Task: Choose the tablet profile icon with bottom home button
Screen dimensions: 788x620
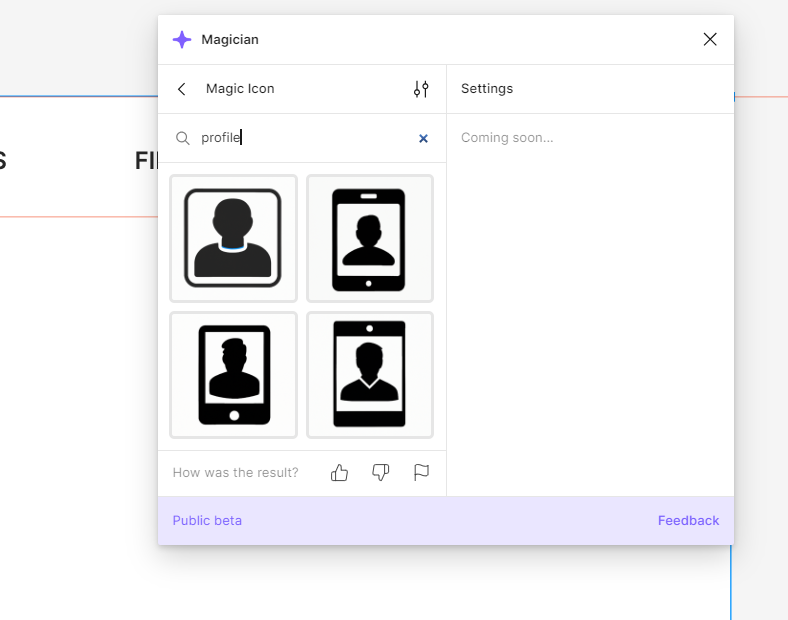Action: 233,375
